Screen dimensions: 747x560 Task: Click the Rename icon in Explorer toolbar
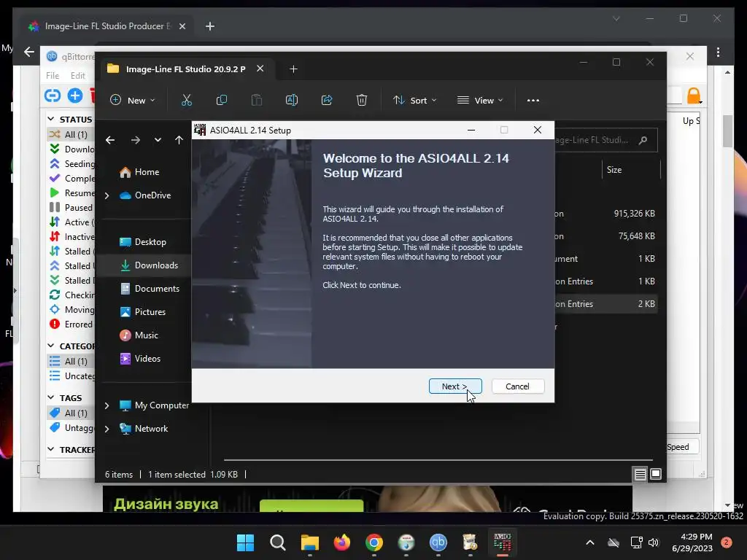(x=292, y=100)
